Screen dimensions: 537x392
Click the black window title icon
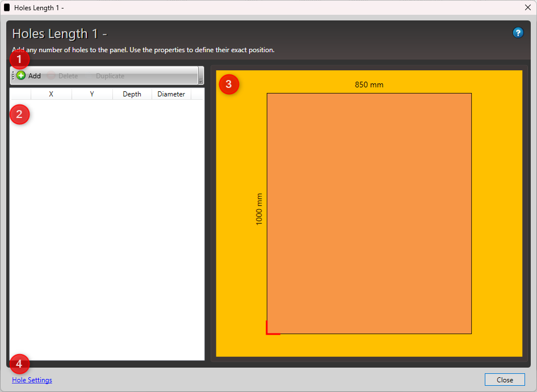(x=7, y=7)
